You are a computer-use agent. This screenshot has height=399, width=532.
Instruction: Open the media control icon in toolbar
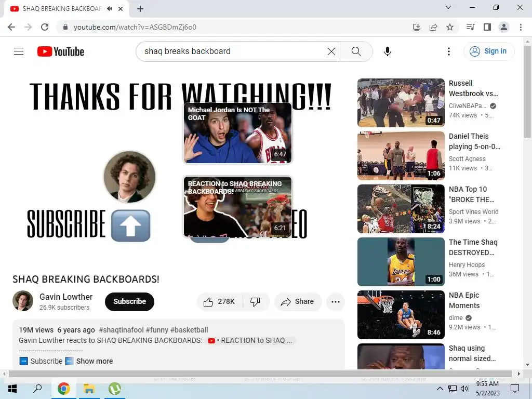pyautogui.click(x=470, y=27)
